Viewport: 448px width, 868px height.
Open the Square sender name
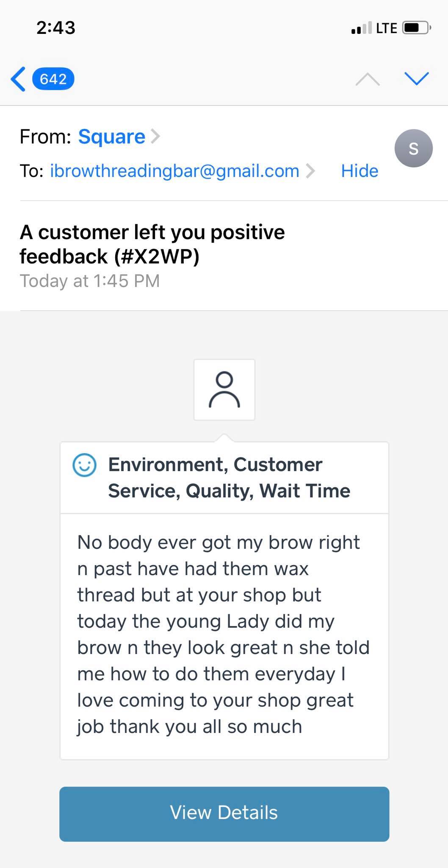(111, 137)
